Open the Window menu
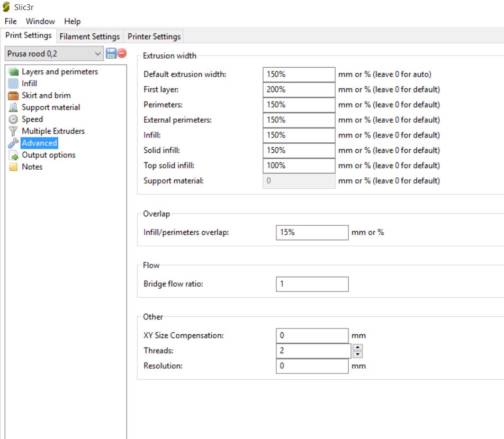This screenshot has width=504, height=439. 40,21
